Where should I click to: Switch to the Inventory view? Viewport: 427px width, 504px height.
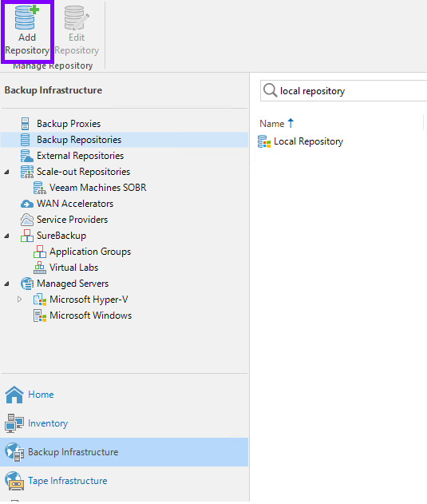[48, 423]
